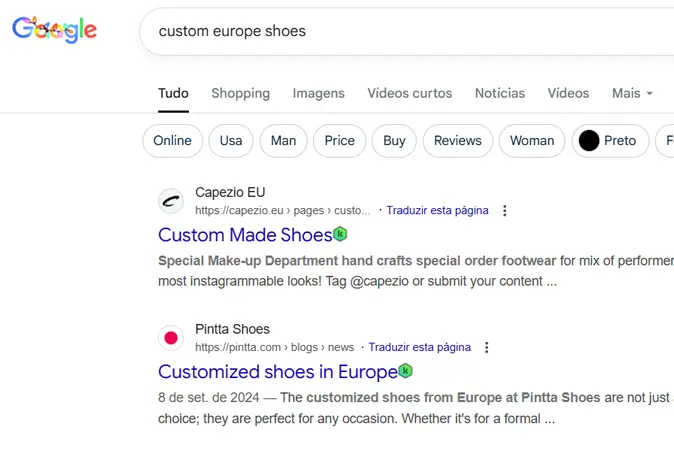Image resolution: width=674 pixels, height=452 pixels.
Task: Click the Pintta Shoes site favicon
Action: click(x=171, y=339)
